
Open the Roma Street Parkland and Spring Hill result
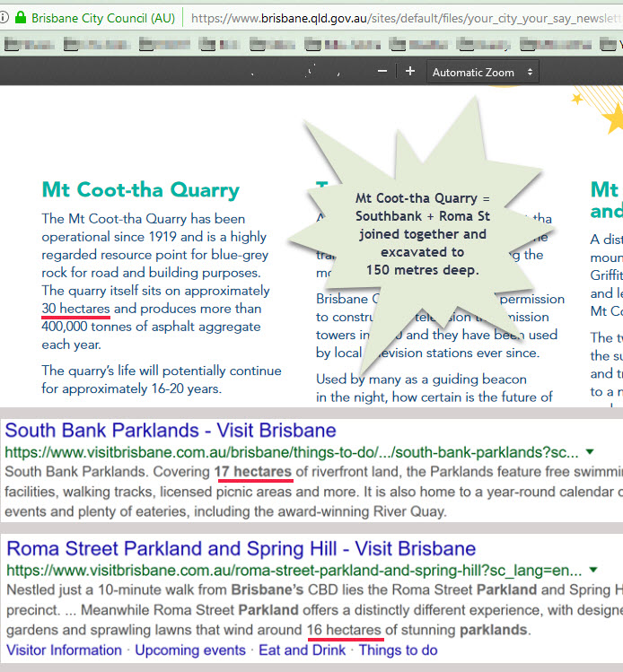pos(241,548)
